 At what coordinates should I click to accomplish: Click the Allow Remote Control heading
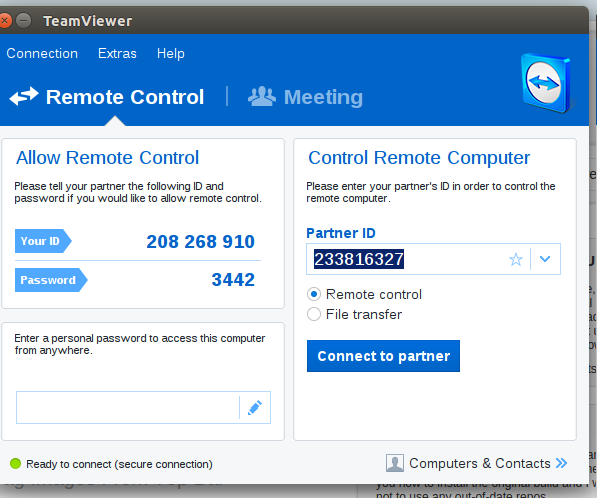[107, 158]
